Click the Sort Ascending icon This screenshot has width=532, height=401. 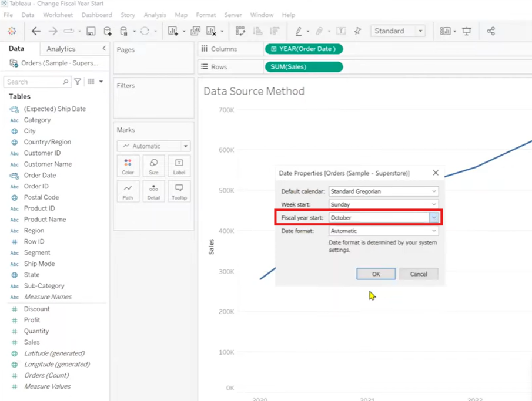click(x=257, y=31)
